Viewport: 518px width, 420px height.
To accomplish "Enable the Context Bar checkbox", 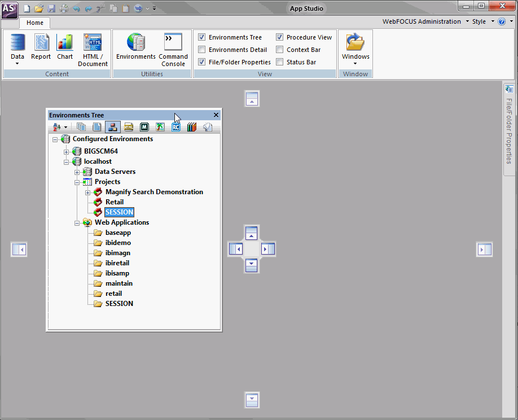I will click(280, 50).
